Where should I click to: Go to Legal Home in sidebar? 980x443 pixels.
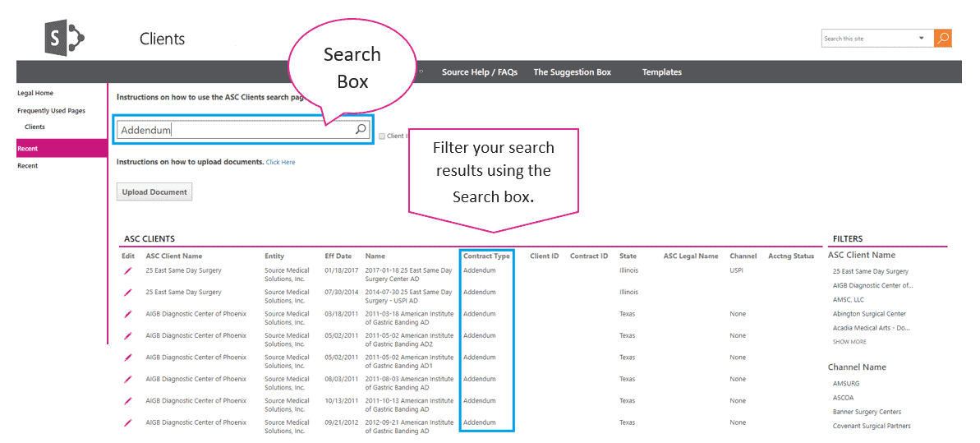pos(35,93)
